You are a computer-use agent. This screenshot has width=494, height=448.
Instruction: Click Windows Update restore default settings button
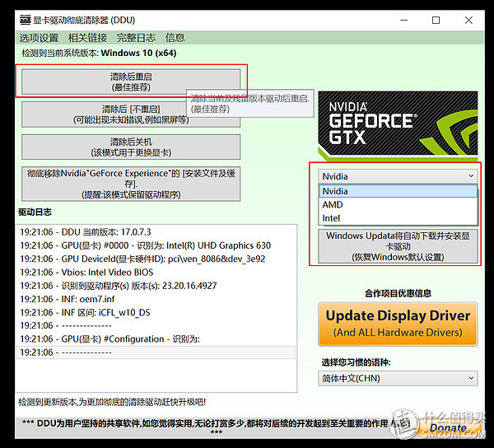coord(398,246)
